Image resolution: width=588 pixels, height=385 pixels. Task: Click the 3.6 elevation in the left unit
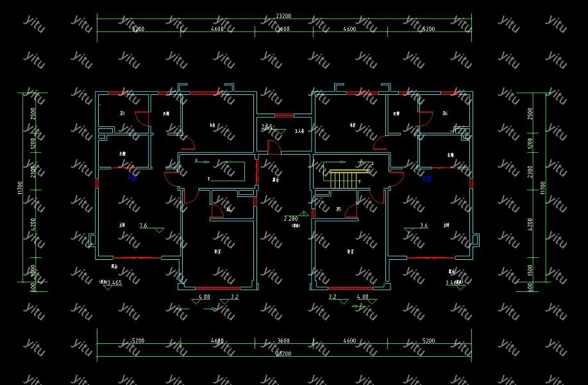(143, 225)
